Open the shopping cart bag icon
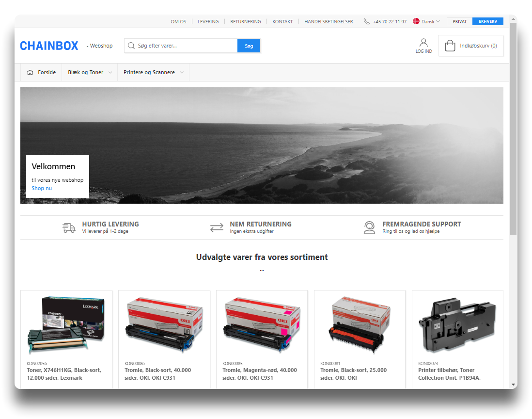The height and width of the screenshot is (419, 532). coord(450,46)
